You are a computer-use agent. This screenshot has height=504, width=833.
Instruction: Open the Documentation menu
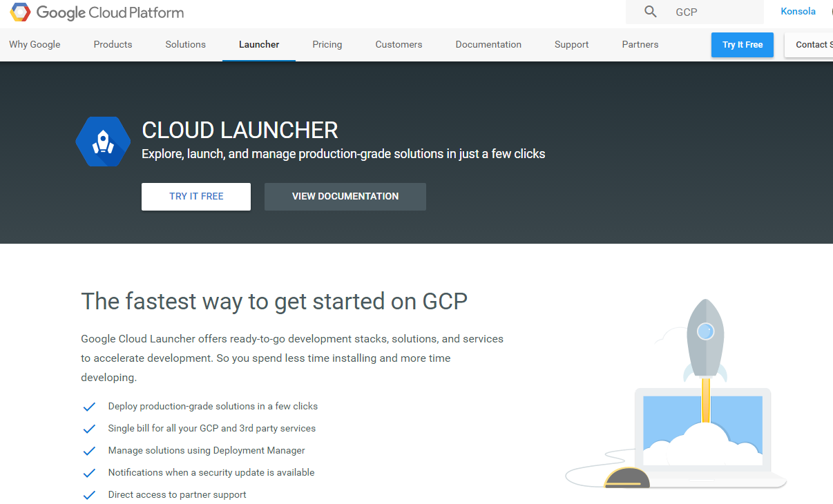[488, 44]
